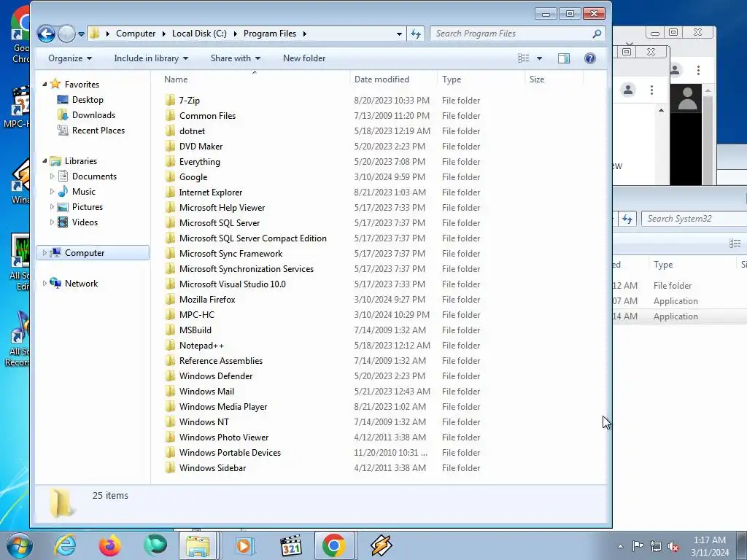Open the address bar history dropdown arrow
Viewport: 747px width, 560px height.
[399, 34]
